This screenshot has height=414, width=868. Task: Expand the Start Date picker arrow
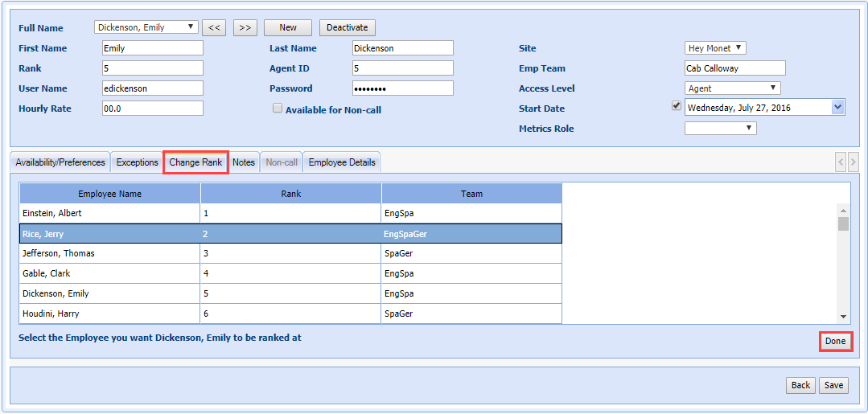[837, 107]
